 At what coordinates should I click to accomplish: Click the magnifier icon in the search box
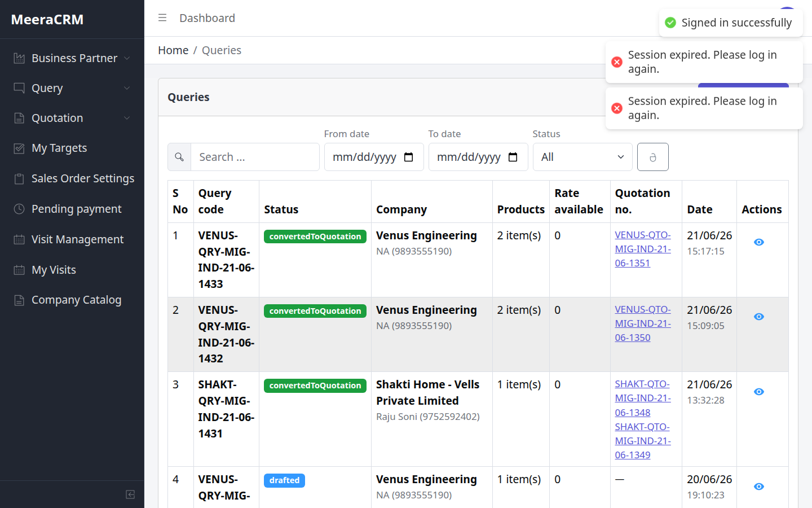tap(179, 157)
